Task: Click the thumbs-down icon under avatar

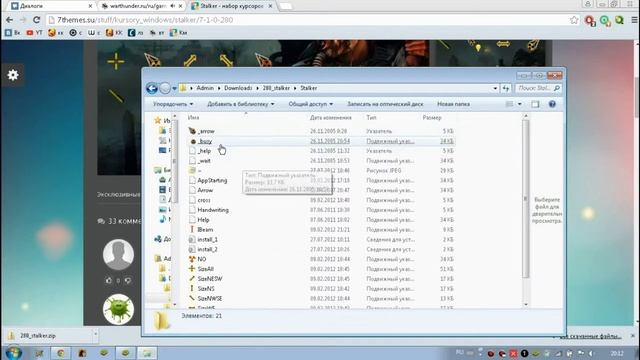Action: point(128,280)
